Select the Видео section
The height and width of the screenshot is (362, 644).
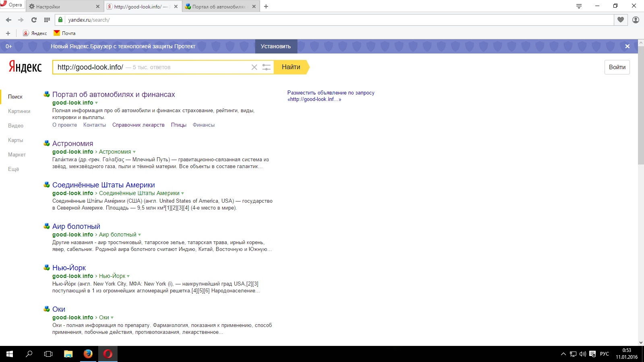pos(16,126)
